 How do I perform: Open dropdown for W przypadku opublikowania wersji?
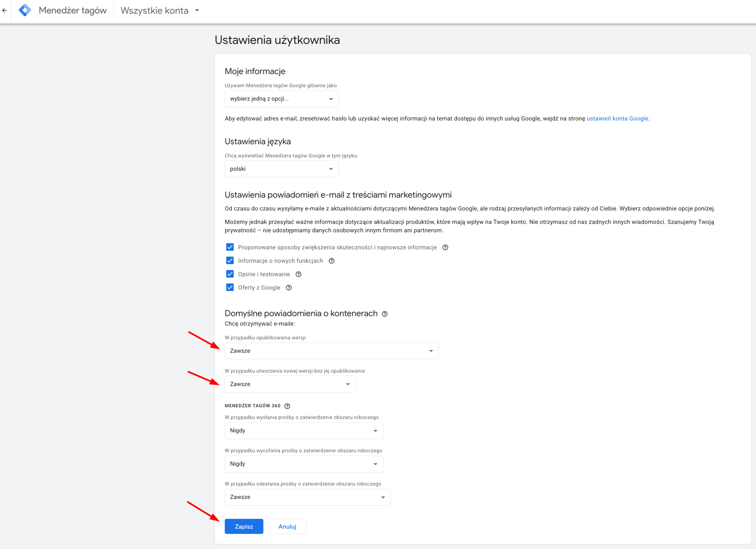click(x=332, y=351)
